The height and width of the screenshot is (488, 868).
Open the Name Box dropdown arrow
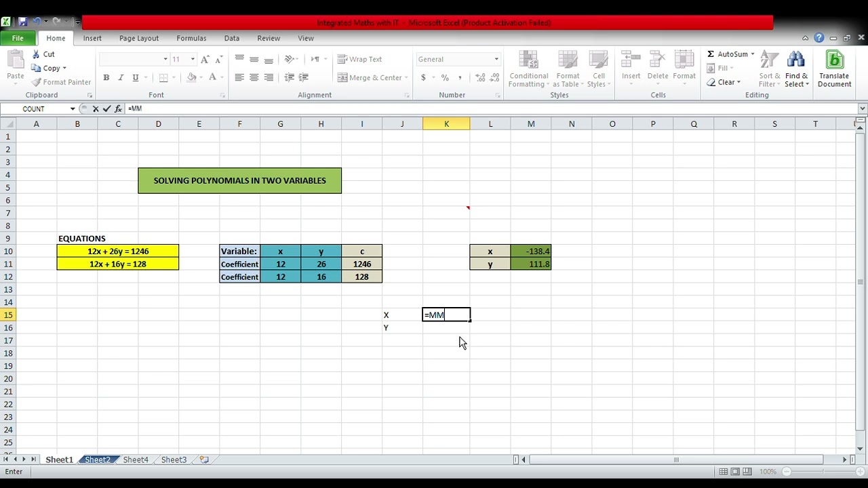[73, 108]
